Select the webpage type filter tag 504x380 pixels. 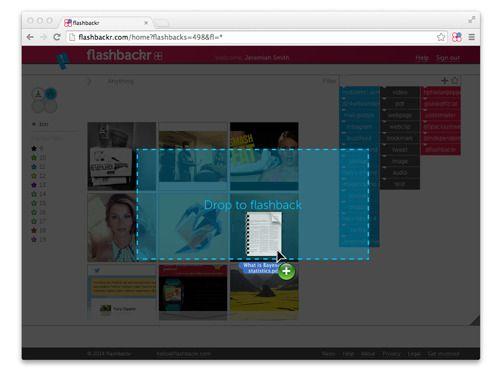pyautogui.click(x=400, y=115)
